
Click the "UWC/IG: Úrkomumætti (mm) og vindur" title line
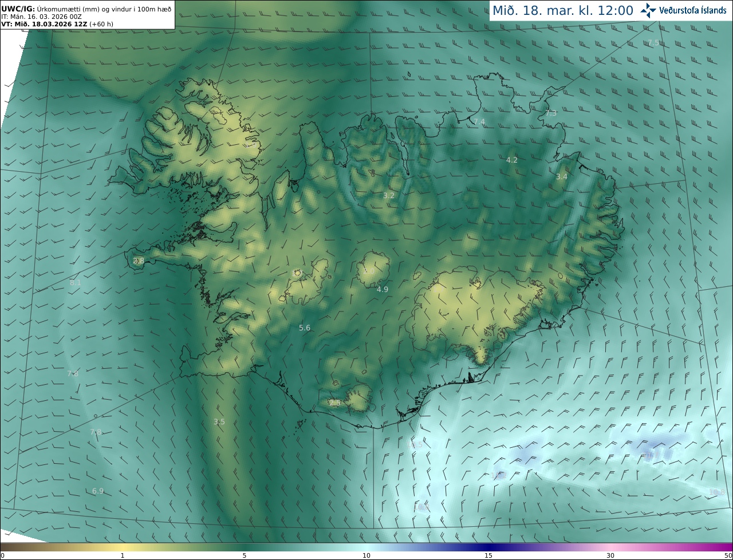(86, 10)
